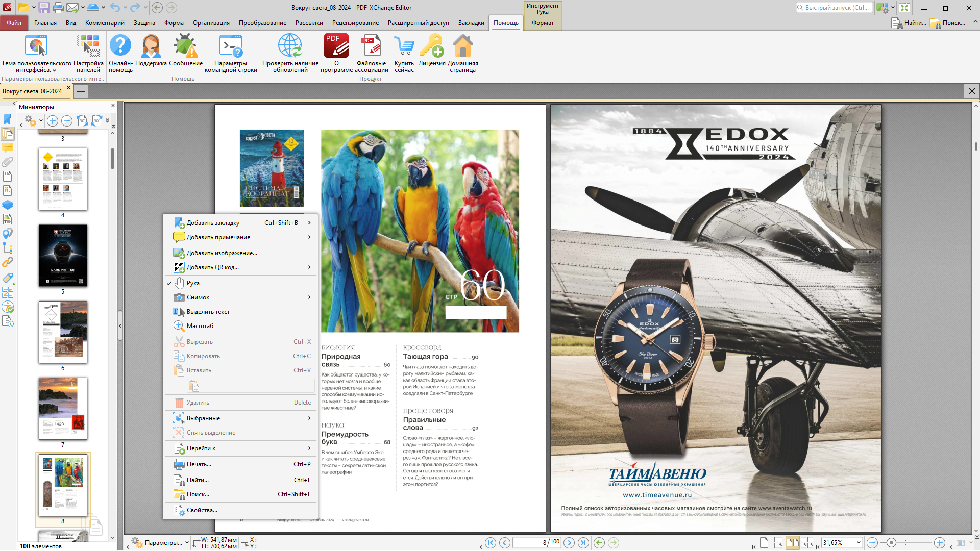980x551 pixels.
Task: Adjust the zoom slider handle
Action: pyautogui.click(x=891, y=543)
